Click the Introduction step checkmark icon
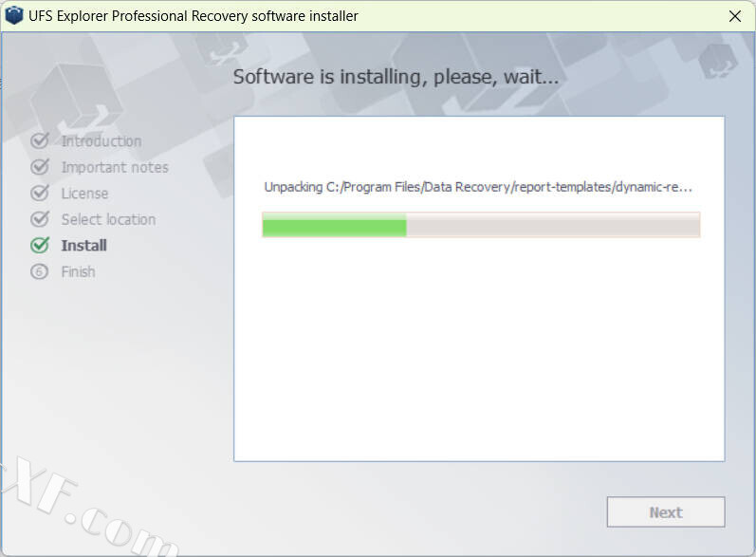This screenshot has height=557, width=756. pyautogui.click(x=40, y=140)
